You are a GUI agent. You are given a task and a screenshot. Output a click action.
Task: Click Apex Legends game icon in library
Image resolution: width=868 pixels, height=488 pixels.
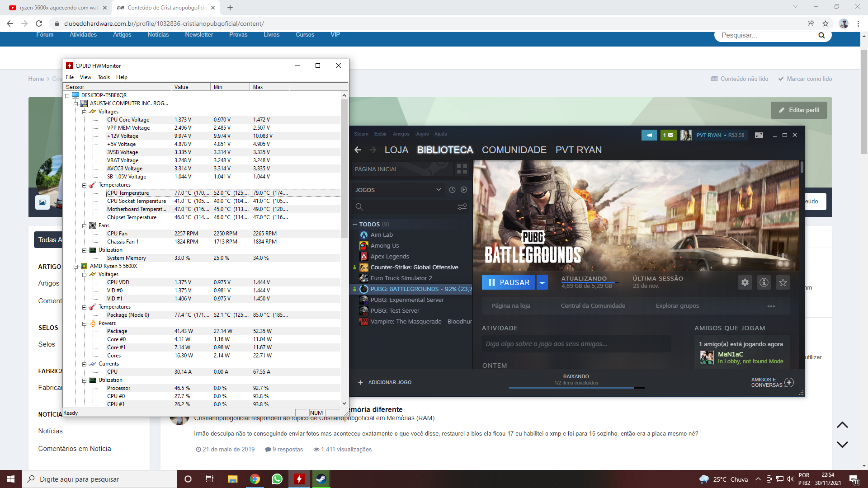coord(364,257)
